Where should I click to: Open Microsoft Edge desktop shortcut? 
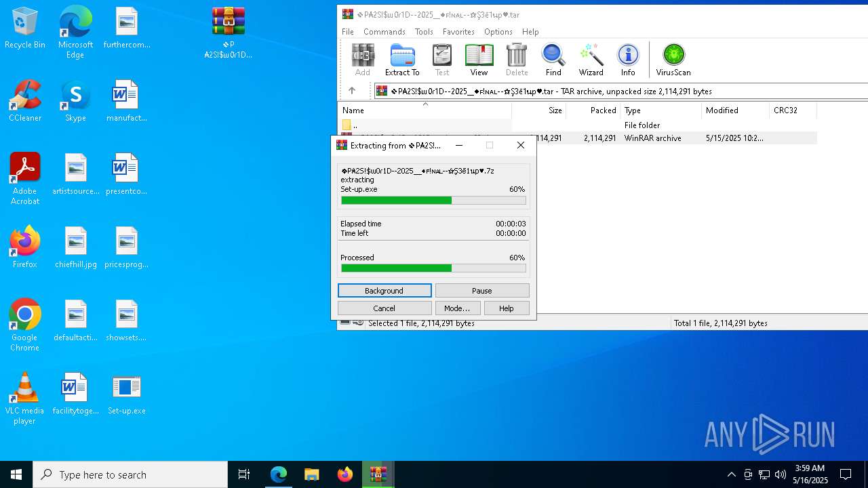(75, 33)
